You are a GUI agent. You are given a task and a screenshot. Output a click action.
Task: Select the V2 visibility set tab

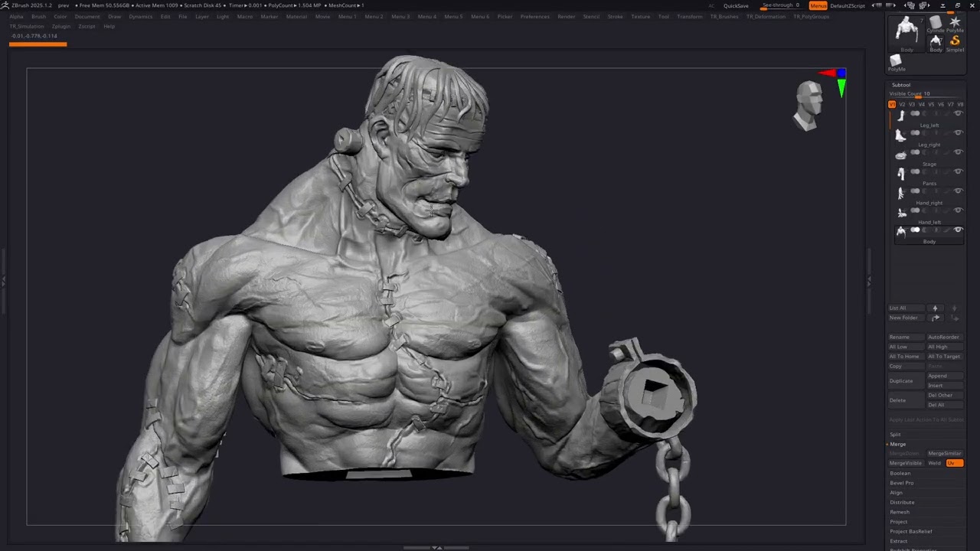point(902,104)
